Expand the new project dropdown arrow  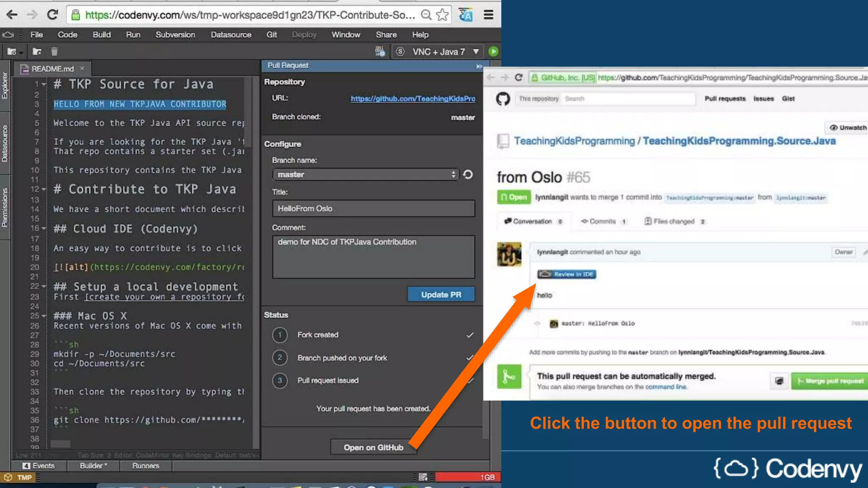click(21, 53)
